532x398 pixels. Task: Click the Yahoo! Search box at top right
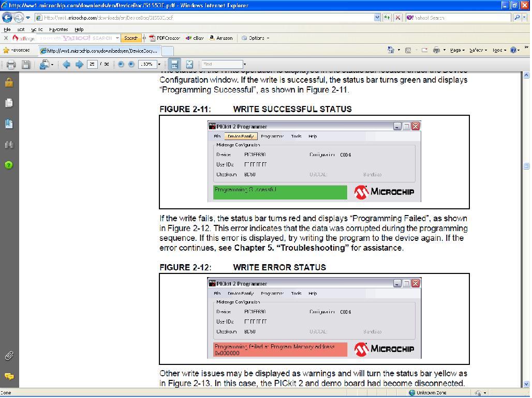point(459,18)
